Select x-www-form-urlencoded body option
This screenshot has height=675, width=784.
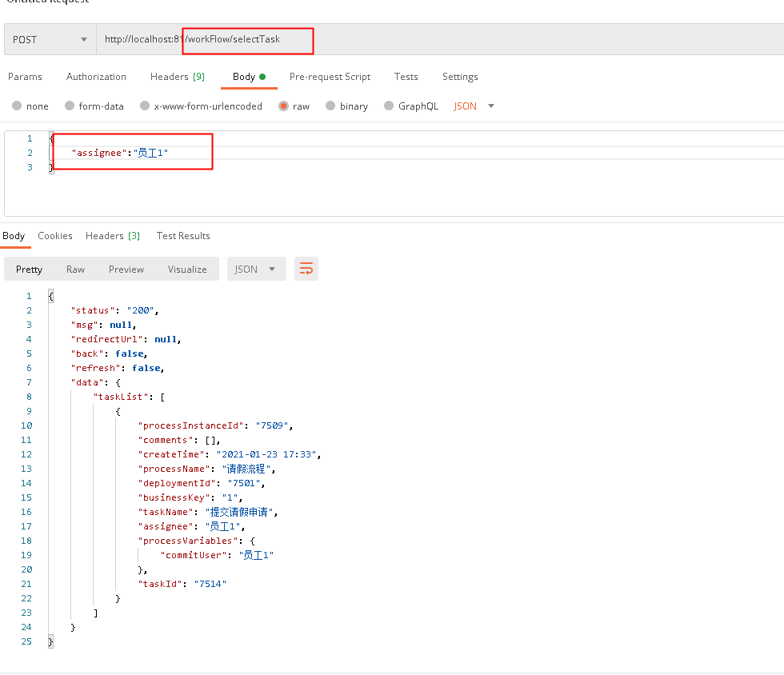click(x=201, y=106)
